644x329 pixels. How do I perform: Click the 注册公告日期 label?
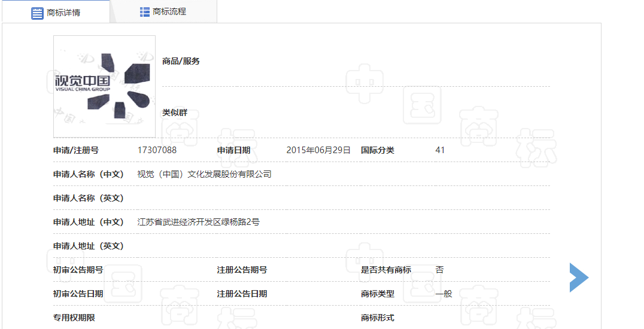[242, 294]
